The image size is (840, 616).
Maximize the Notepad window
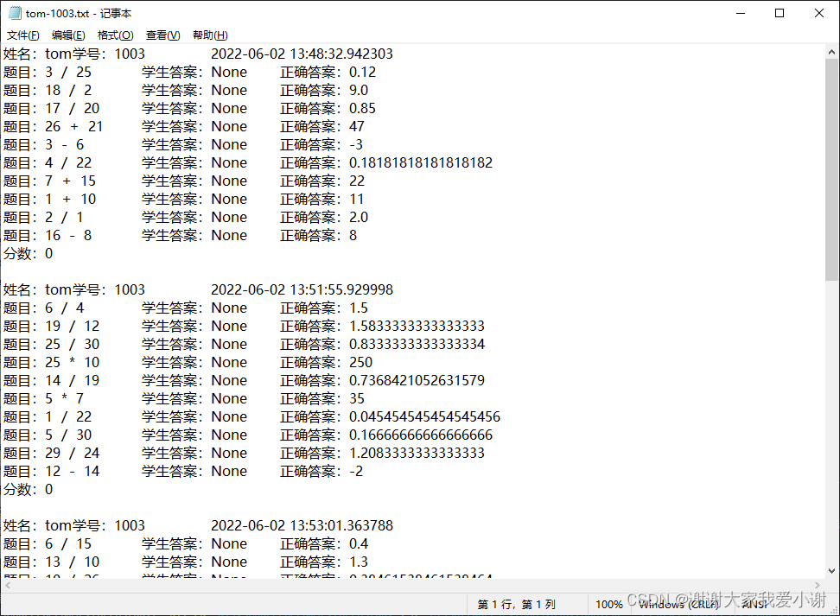(779, 13)
